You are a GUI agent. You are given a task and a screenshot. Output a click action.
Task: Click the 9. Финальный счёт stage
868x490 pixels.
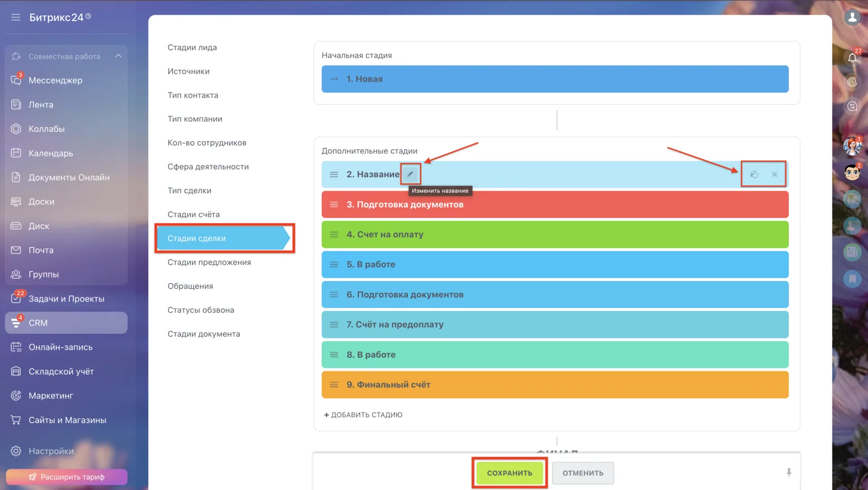pyautogui.click(x=555, y=385)
